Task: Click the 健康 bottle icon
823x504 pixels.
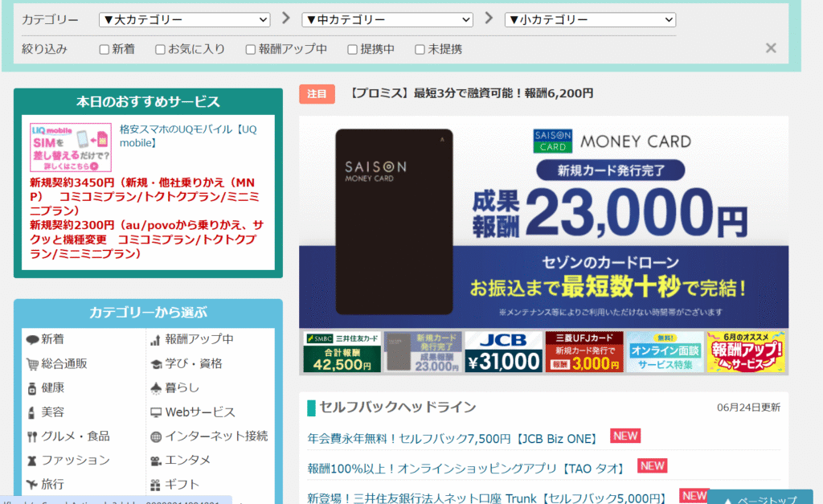Action: tap(32, 388)
